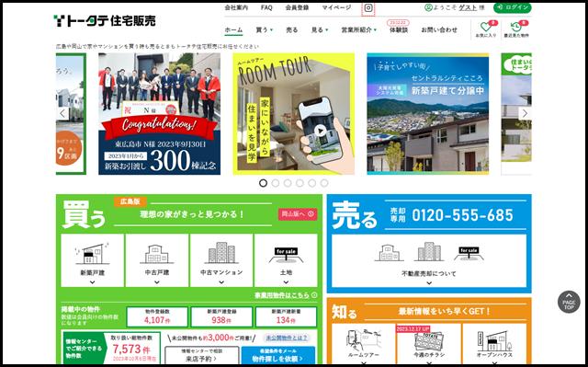Select the 中古戸建 house icon
Screen dimensions: 588x367
[x=157, y=254]
